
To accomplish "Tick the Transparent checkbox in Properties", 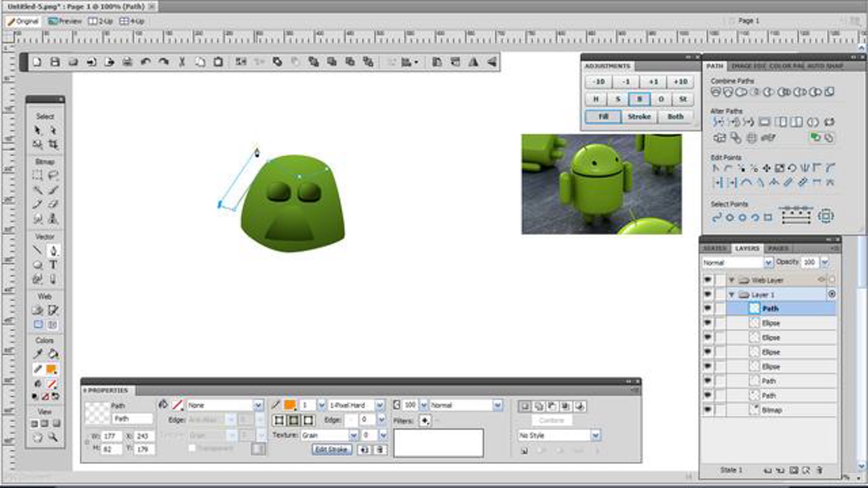I will (x=192, y=448).
